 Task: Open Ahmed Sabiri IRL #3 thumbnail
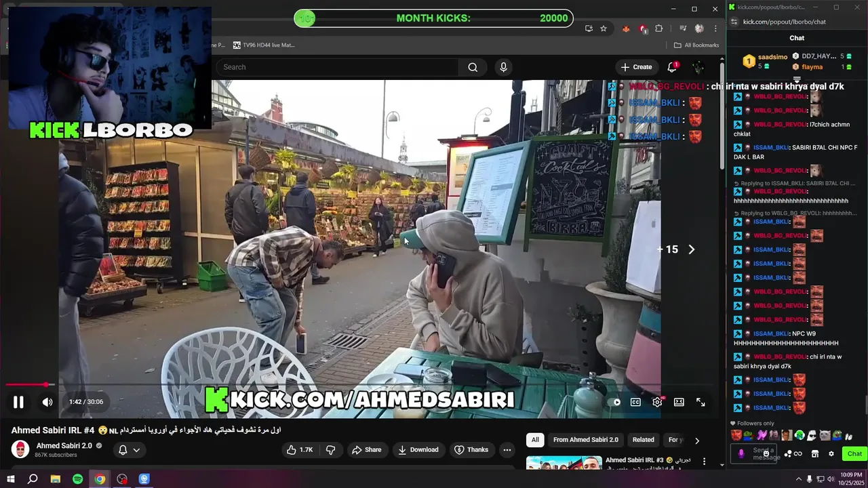click(x=564, y=462)
